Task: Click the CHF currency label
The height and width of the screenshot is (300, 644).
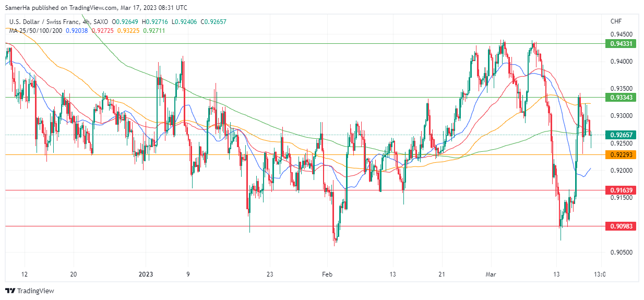Action: [616, 21]
